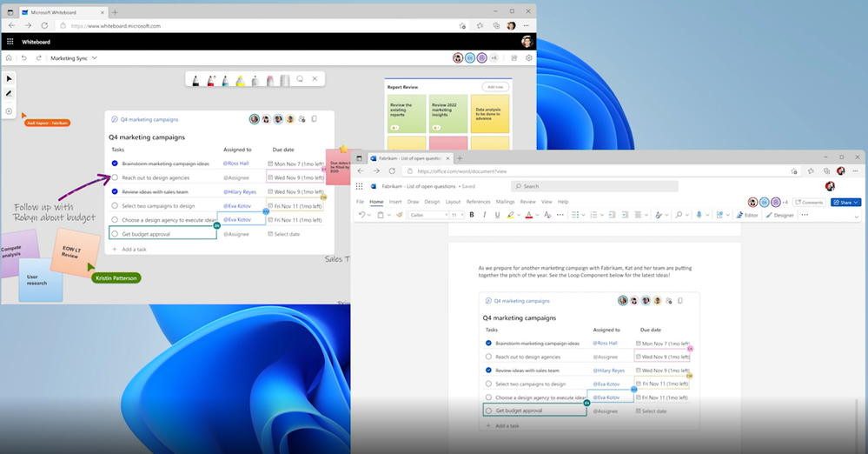Open the Whiteboard app launcher waffle

(x=10, y=42)
